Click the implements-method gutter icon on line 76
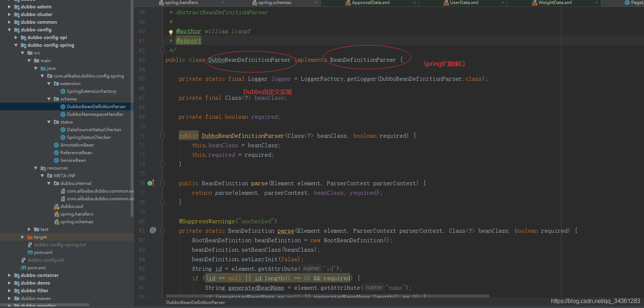This screenshot has height=308, width=644. pyautogui.click(x=151, y=183)
